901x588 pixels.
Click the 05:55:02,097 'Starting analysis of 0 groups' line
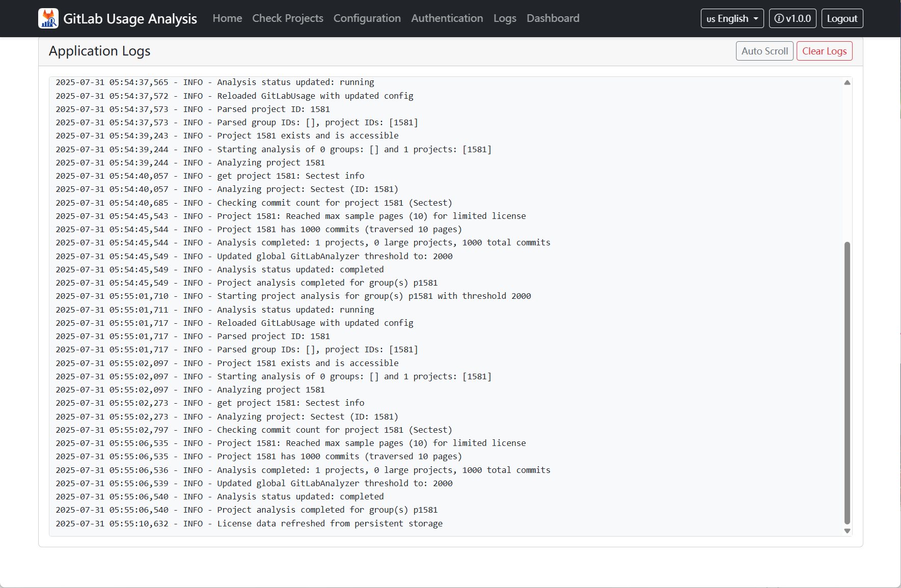pos(274,376)
